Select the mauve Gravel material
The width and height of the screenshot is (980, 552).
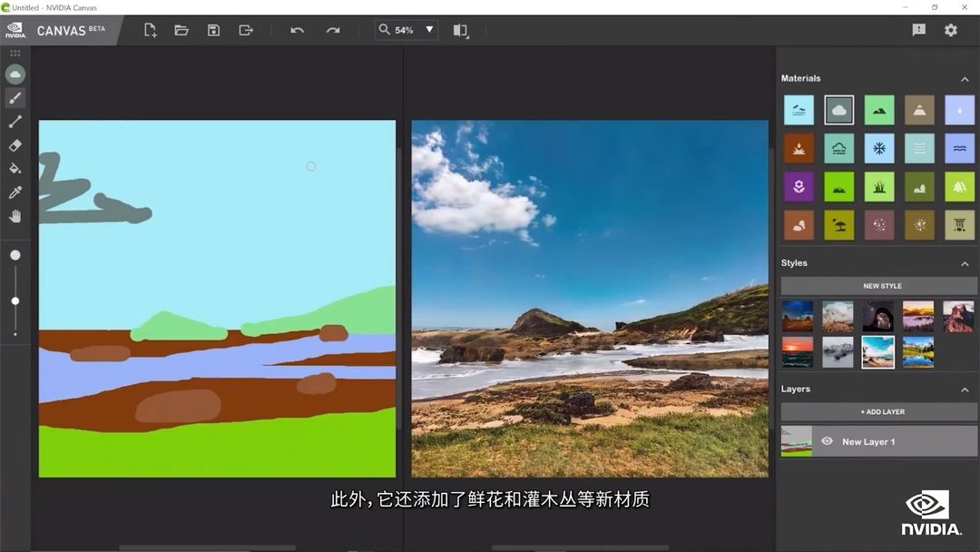(879, 225)
